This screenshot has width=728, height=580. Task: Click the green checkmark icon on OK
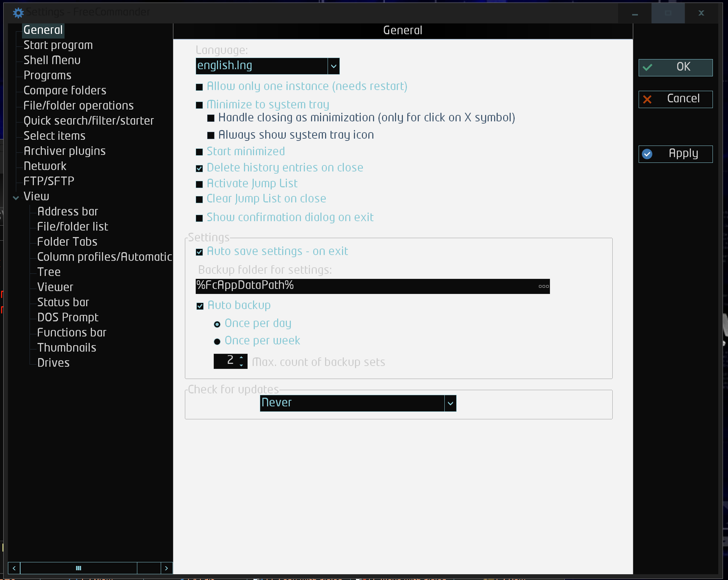tap(648, 67)
